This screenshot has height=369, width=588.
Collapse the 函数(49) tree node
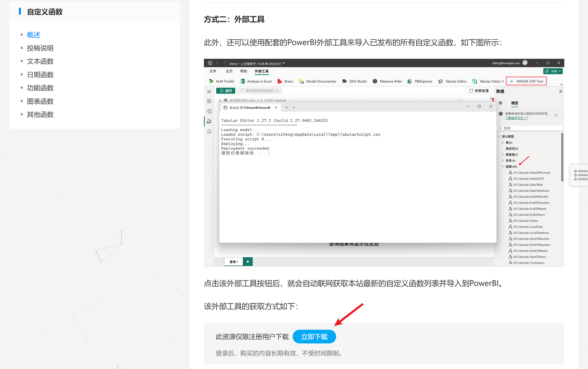point(503,166)
